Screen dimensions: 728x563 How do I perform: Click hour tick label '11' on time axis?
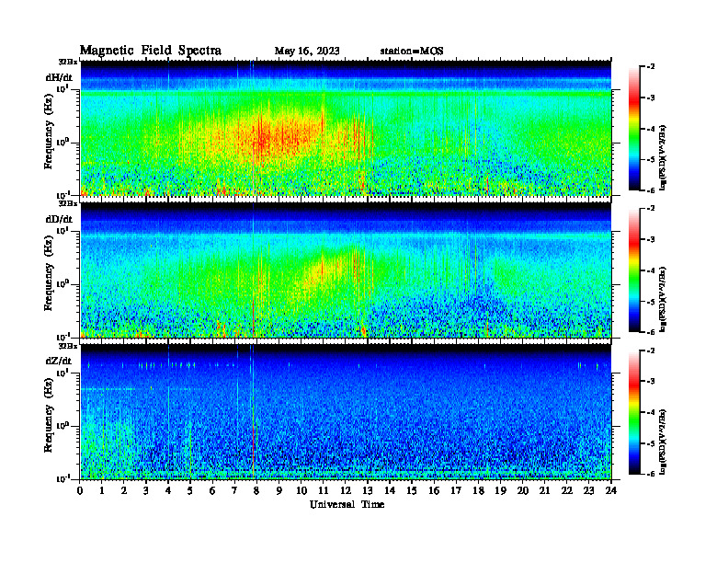pos(324,491)
